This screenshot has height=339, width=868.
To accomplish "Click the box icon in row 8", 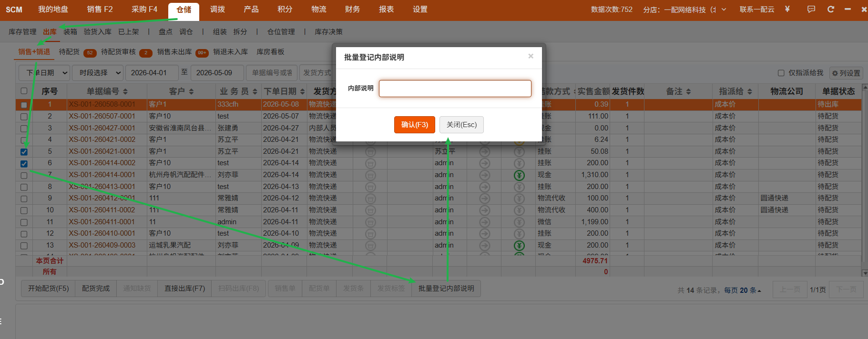I will pos(370,187).
